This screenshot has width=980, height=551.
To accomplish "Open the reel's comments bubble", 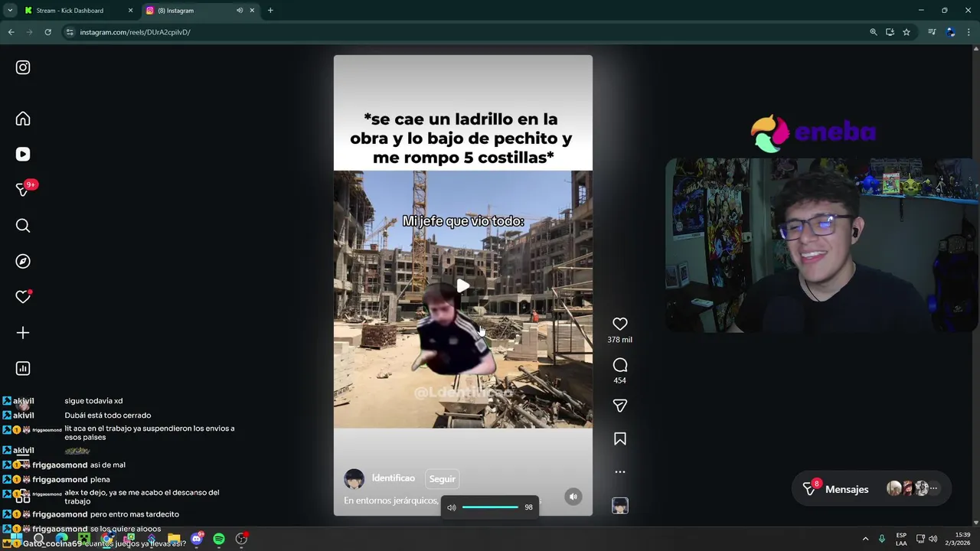I will tap(620, 365).
